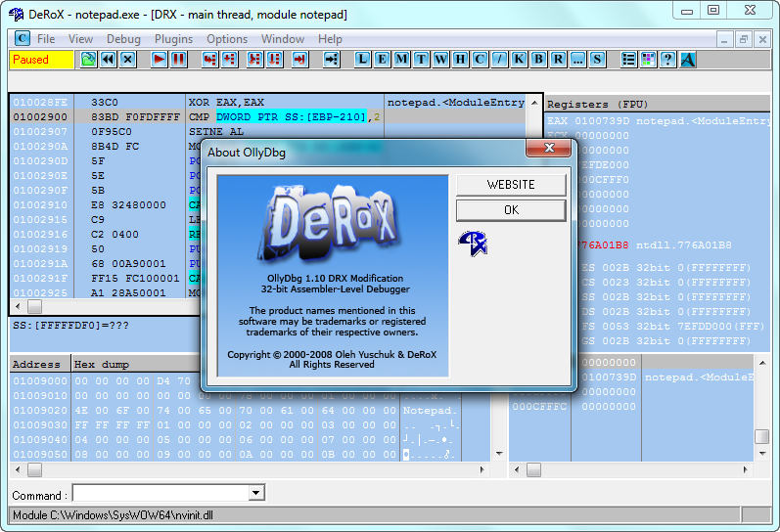Close the About OllyDbg dialog
This screenshot has width=780, height=532.
[549, 148]
